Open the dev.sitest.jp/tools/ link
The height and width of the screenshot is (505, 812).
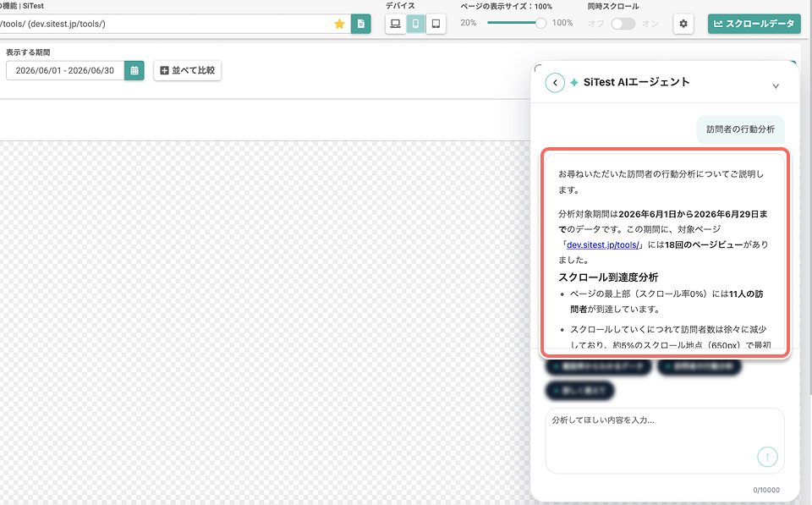[x=603, y=245]
